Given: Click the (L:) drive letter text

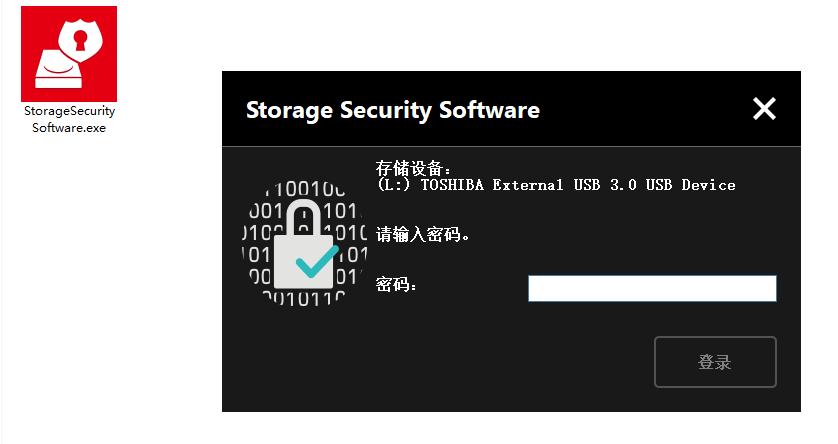Looking at the screenshot, I should (394, 185).
